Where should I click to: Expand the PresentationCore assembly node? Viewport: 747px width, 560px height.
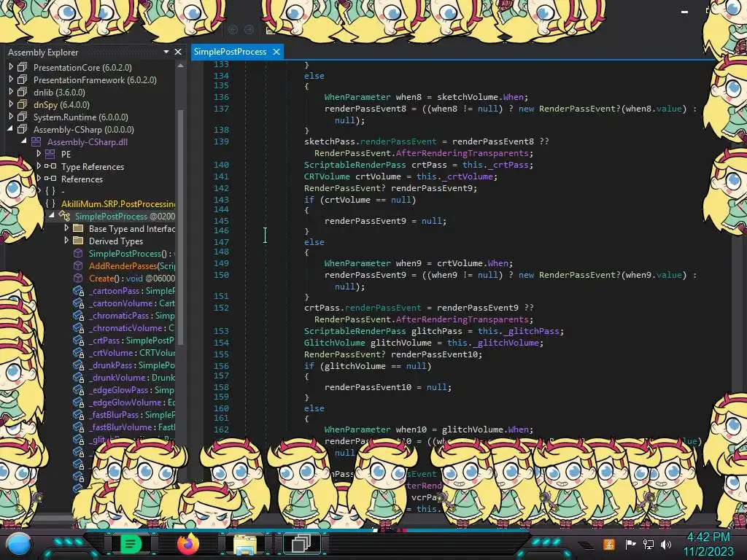10,67
